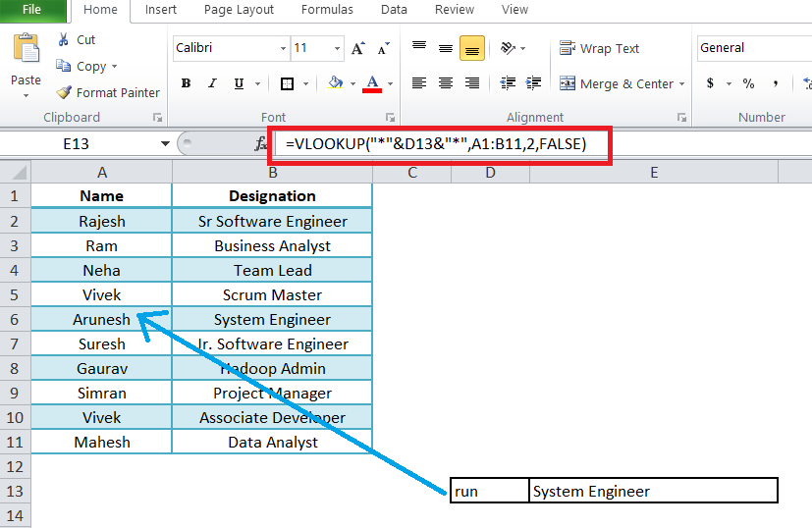The height and width of the screenshot is (528, 812).
Task: Click the Name Box showing E13
Action: 78,144
